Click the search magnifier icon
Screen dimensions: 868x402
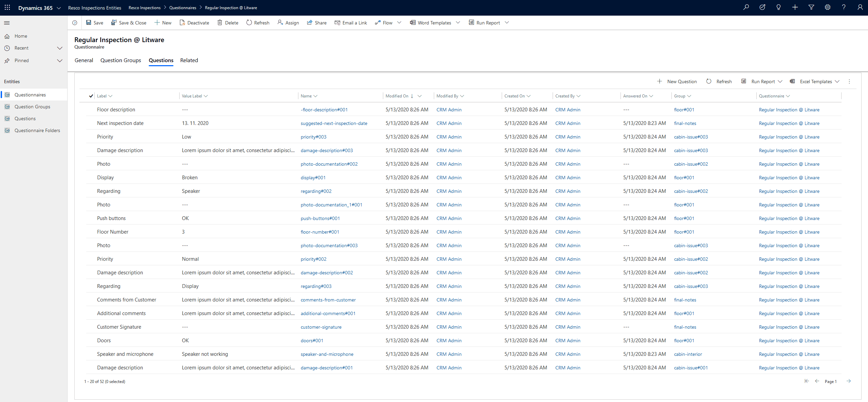coord(746,7)
